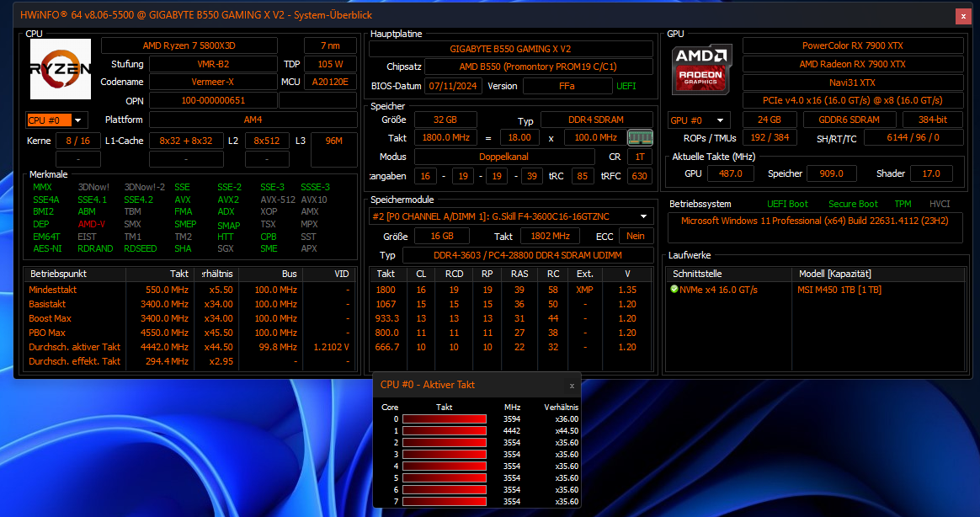The width and height of the screenshot is (980, 517).
Task: Click the Secure Boot indicator
Action: 853,204
